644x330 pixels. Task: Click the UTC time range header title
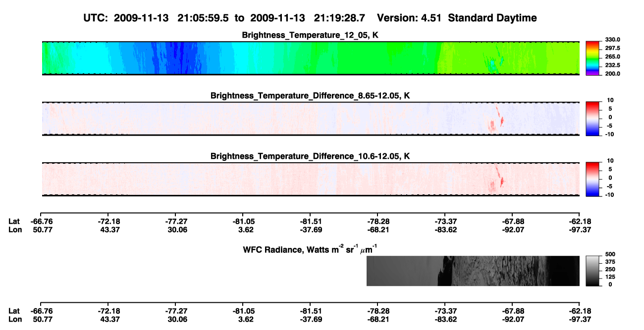coord(310,18)
